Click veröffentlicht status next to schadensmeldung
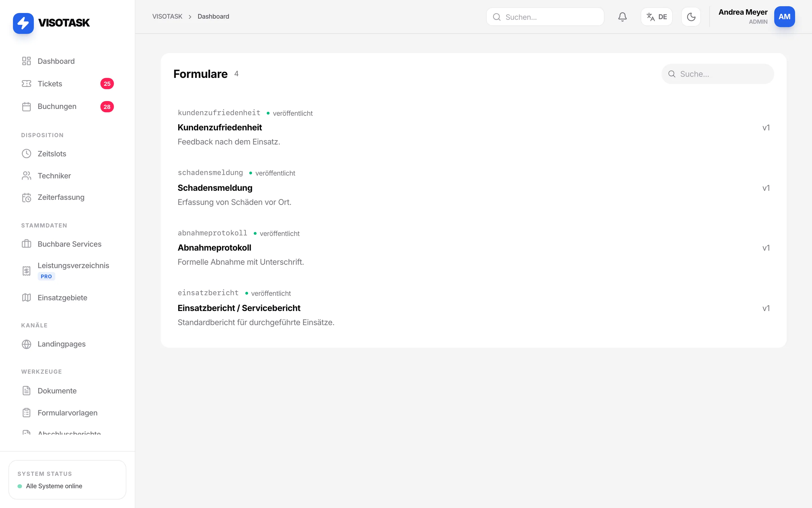The image size is (812, 508). pos(275,173)
